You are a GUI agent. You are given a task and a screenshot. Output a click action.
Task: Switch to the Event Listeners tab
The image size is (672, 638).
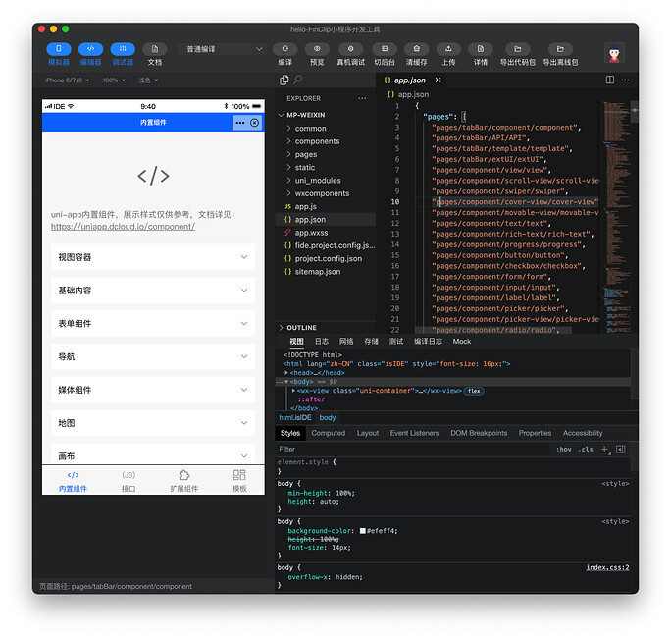click(x=414, y=434)
